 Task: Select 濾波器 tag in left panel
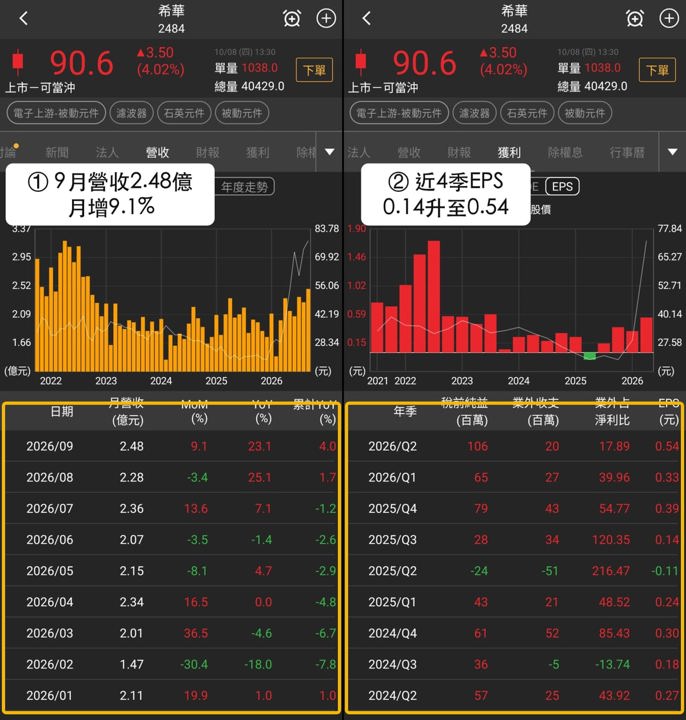click(x=131, y=113)
